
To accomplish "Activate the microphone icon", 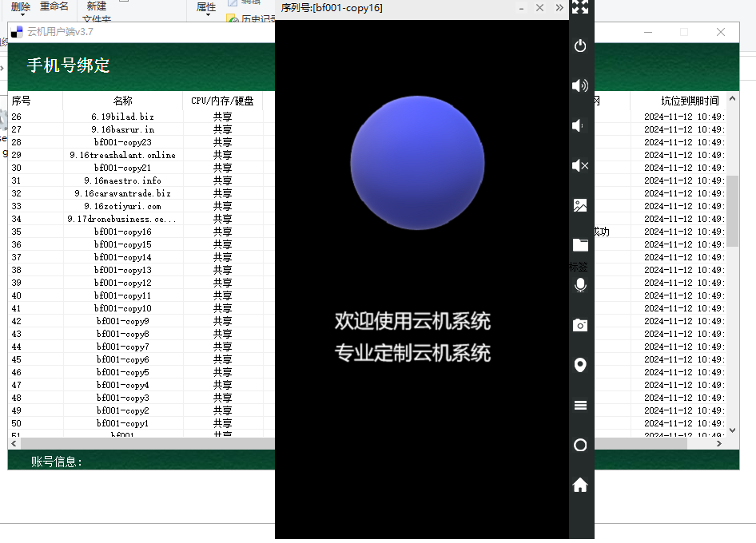I will point(580,284).
